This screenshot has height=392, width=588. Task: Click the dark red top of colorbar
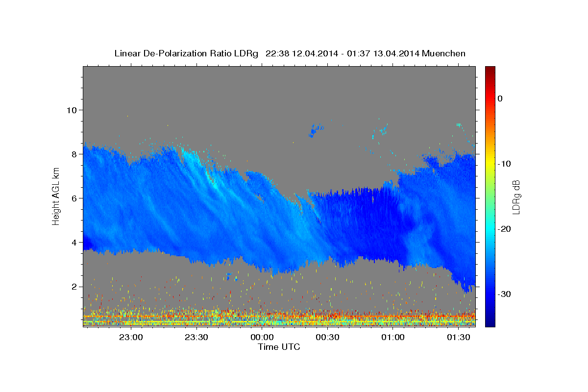tap(490, 71)
